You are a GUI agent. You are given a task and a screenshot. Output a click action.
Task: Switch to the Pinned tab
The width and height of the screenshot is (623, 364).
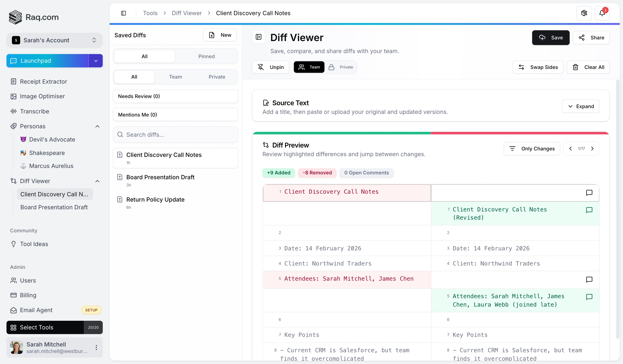[x=206, y=56]
